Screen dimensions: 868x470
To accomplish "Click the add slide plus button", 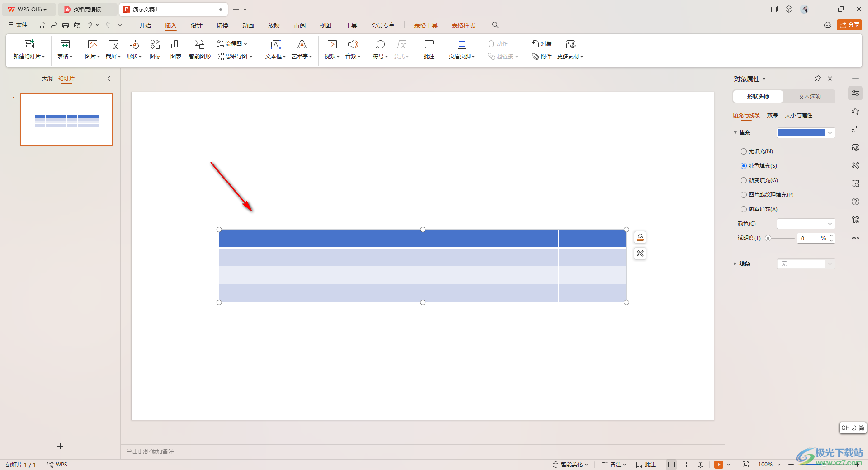I will [x=60, y=446].
